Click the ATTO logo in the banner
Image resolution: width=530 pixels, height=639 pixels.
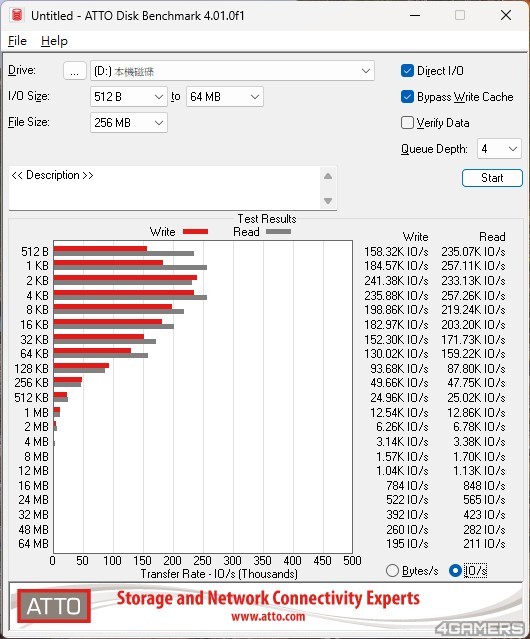[54, 606]
